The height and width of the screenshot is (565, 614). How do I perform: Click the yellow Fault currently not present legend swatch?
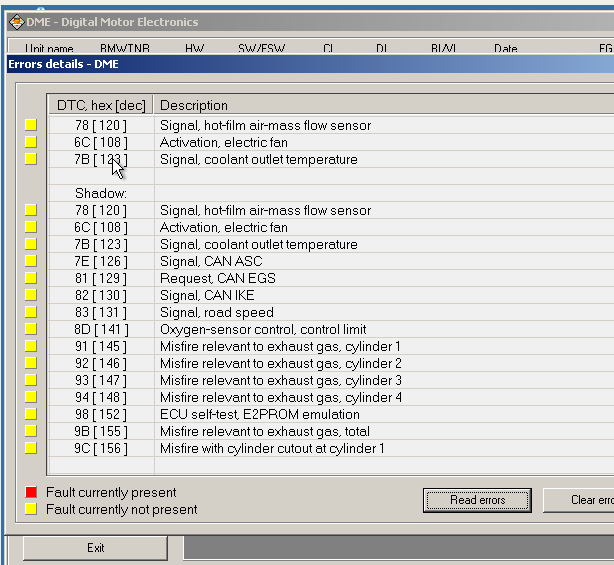point(31,509)
